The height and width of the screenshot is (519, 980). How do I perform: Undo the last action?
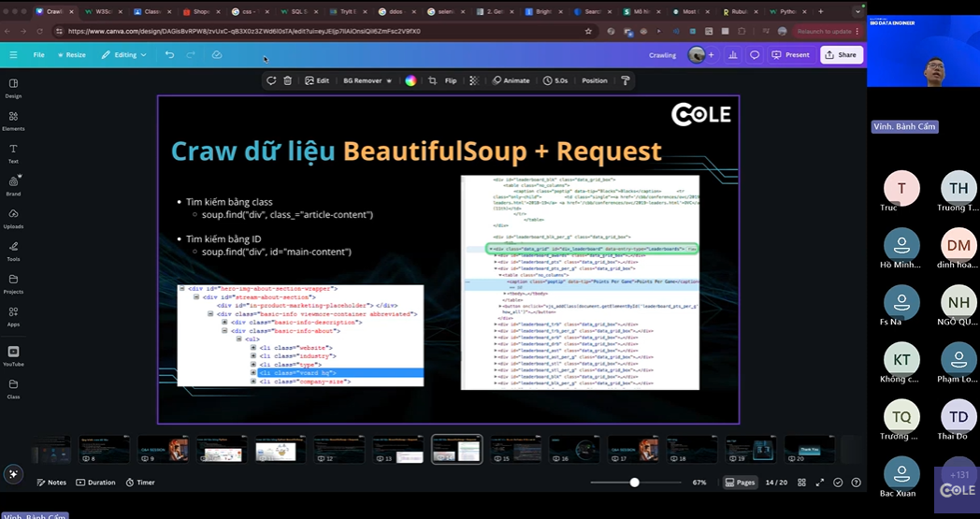(169, 55)
